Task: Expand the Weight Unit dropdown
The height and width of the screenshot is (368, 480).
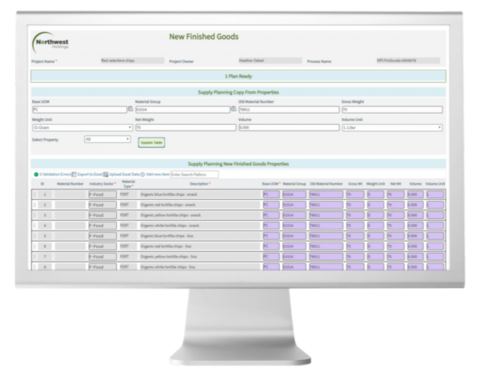Action: pyautogui.click(x=82, y=128)
